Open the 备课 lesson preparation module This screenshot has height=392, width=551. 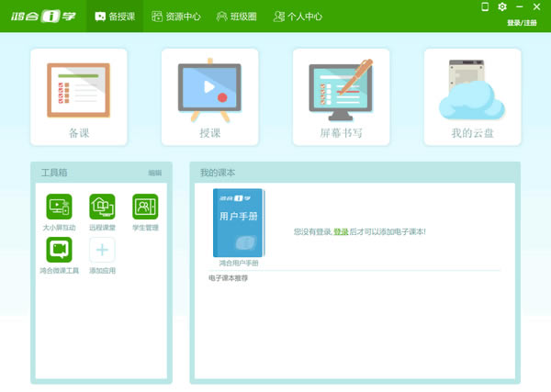pyautogui.click(x=79, y=96)
